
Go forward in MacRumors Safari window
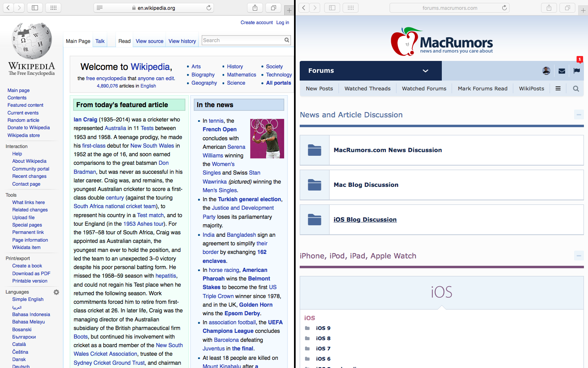click(x=315, y=8)
